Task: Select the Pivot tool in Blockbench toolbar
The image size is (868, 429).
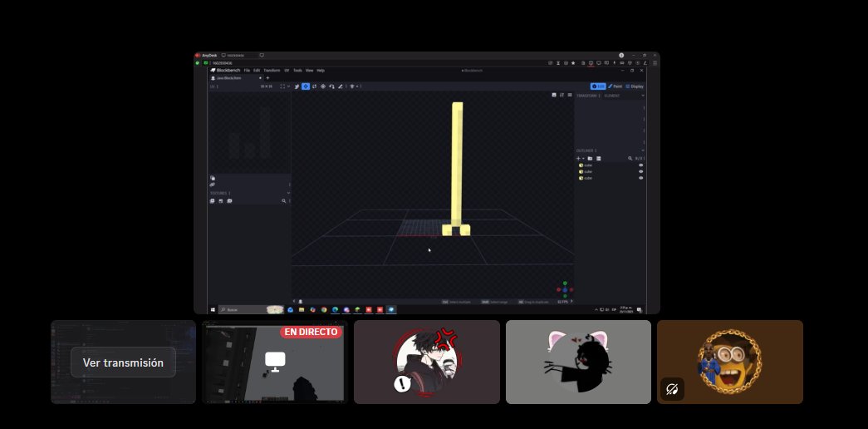Action: click(x=323, y=86)
